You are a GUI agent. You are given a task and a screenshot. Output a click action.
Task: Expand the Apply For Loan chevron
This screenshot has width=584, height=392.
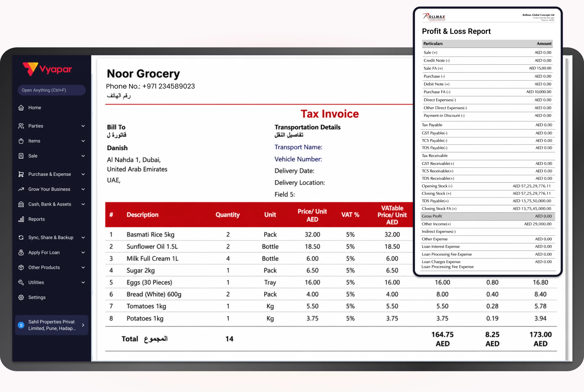[x=83, y=253]
